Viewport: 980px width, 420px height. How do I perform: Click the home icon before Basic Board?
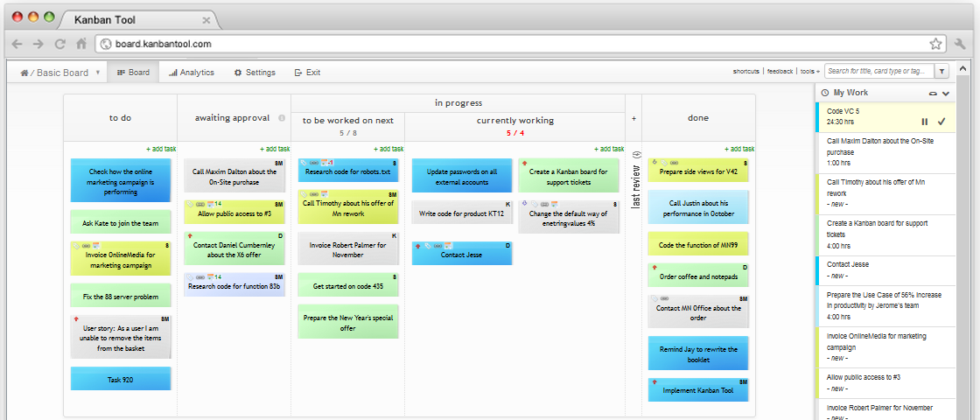click(24, 73)
